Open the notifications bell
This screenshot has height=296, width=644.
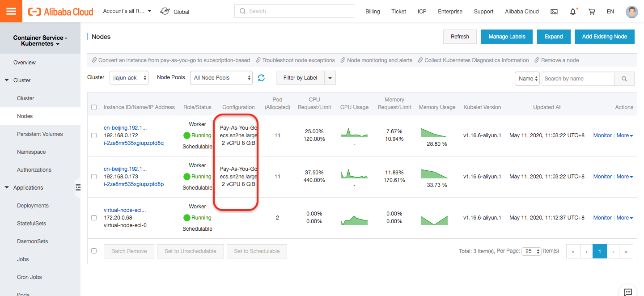point(573,12)
